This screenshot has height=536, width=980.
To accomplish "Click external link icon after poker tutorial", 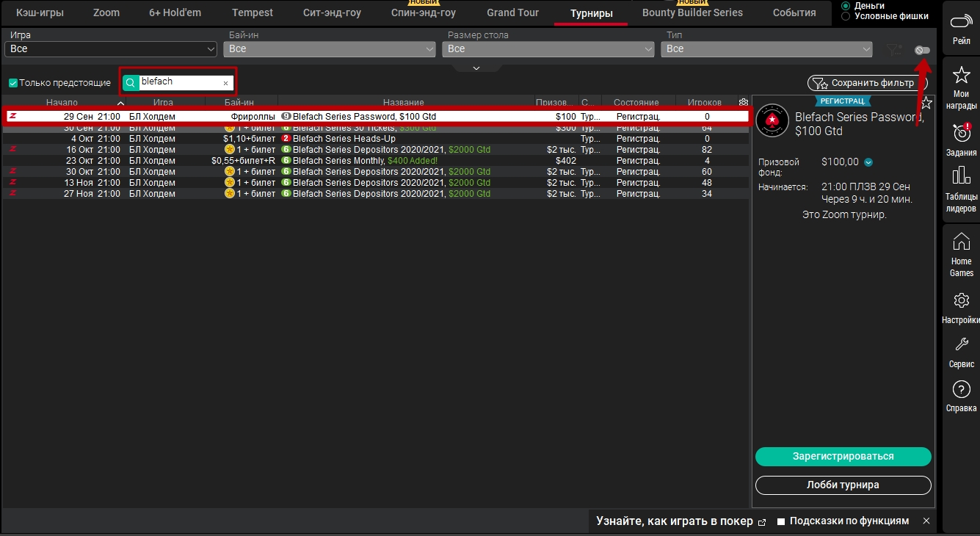I will (762, 522).
